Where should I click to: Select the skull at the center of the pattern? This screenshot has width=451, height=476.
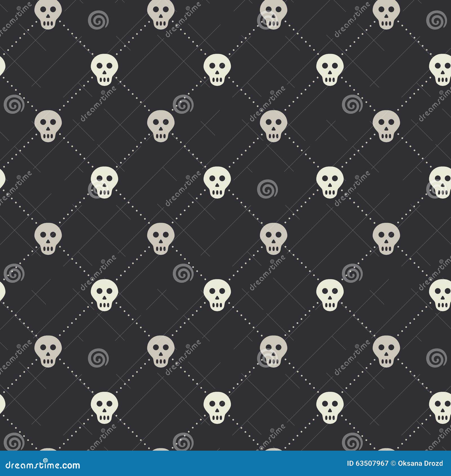pos(273,238)
